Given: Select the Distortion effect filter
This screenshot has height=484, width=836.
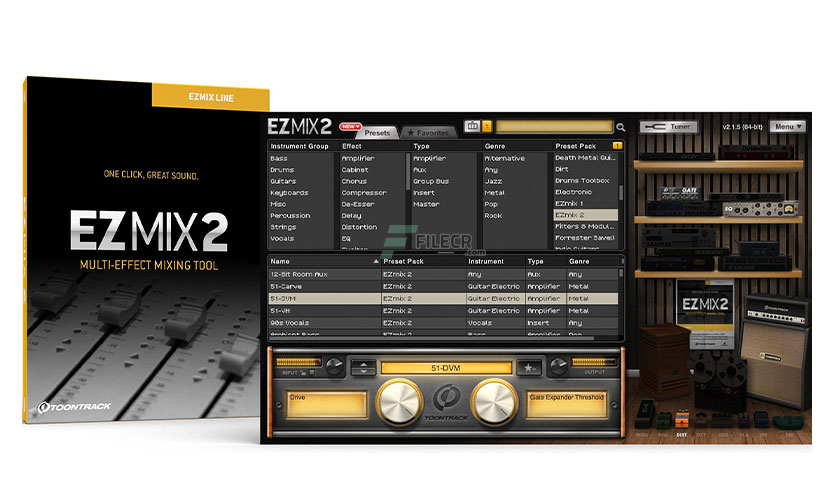Looking at the screenshot, I should tap(359, 227).
